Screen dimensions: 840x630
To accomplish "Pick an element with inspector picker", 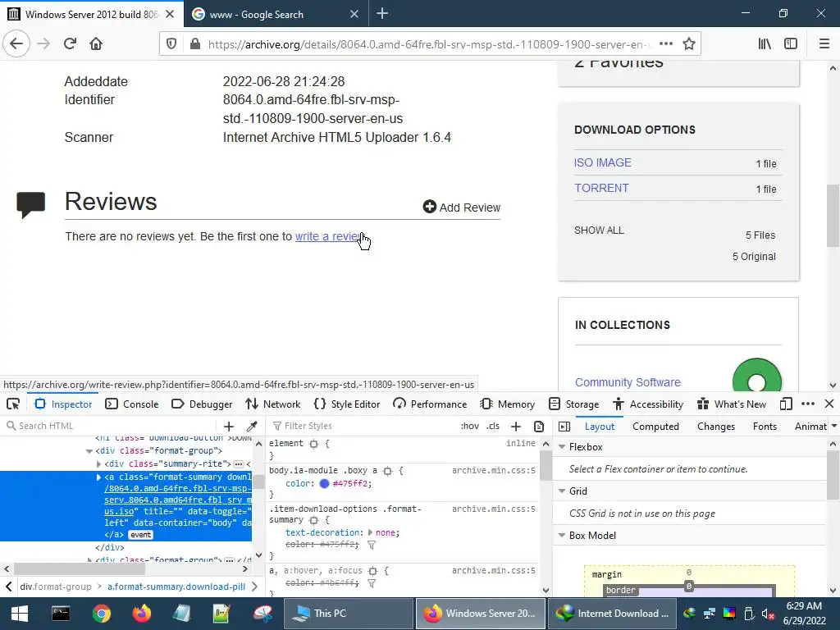I will (13, 404).
